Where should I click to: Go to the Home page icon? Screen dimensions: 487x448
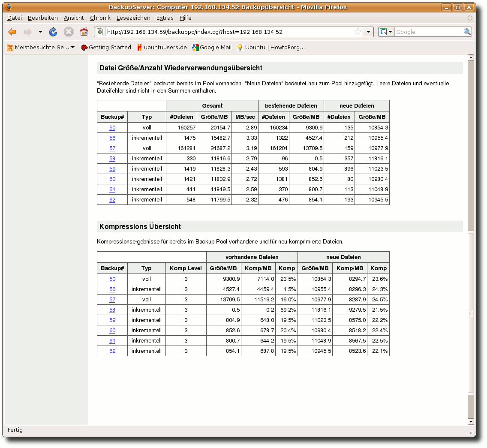[x=84, y=32]
